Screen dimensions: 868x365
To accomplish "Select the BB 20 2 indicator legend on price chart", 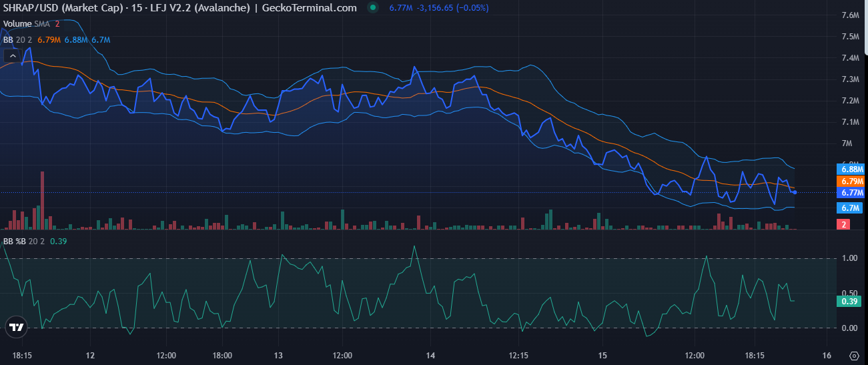I will pyautogui.click(x=56, y=40).
